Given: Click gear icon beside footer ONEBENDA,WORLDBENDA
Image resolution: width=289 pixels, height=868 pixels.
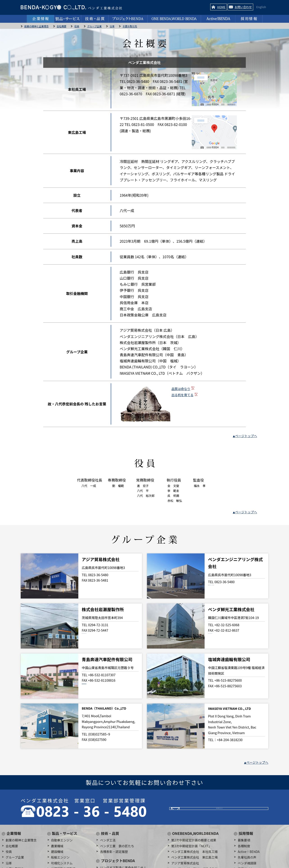Looking at the screenshot, I should [169, 834].
